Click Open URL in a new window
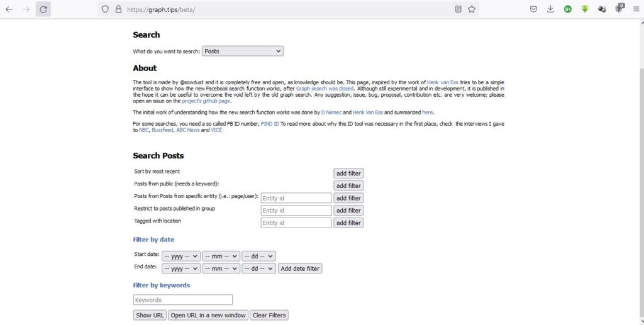Viewport: 644px width, 325px height. (x=208, y=315)
